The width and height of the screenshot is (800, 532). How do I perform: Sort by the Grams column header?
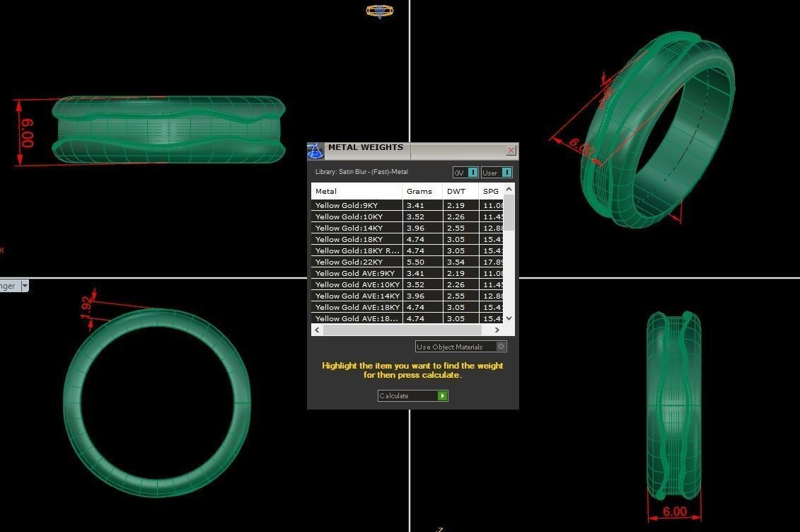tap(422, 191)
